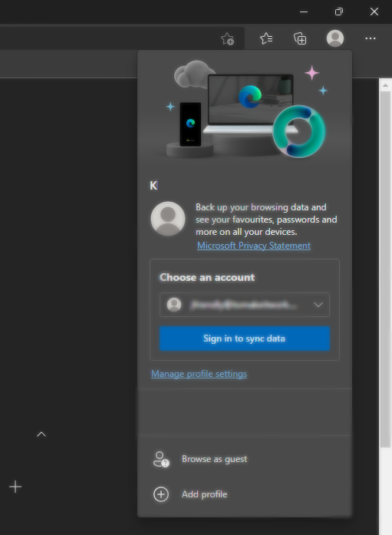The width and height of the screenshot is (392, 535).
Task: Open the Favourites list icon
Action: click(x=266, y=38)
